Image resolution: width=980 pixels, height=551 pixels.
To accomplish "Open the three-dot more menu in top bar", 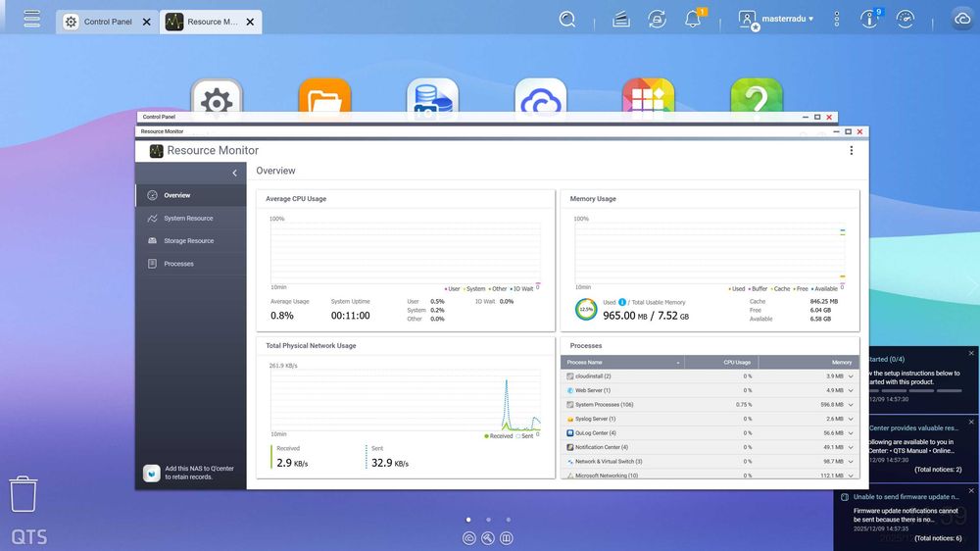I will click(836, 20).
